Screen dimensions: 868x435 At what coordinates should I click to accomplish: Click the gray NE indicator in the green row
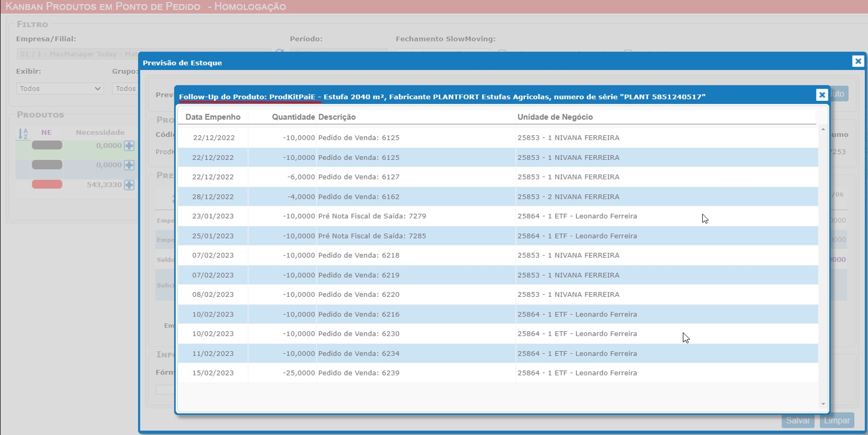47,146
